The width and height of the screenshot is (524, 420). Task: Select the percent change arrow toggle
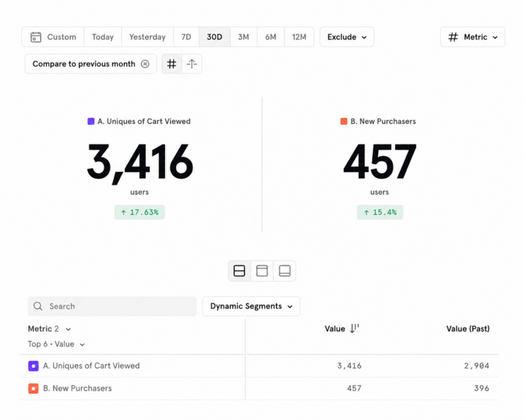click(192, 64)
